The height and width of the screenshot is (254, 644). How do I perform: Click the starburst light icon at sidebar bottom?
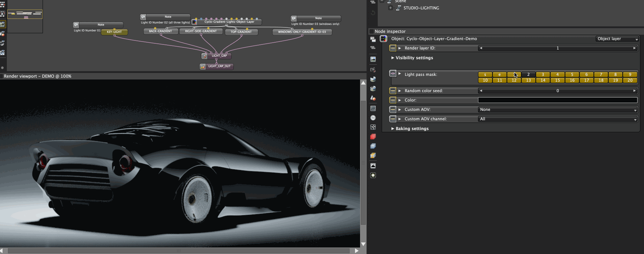373,175
